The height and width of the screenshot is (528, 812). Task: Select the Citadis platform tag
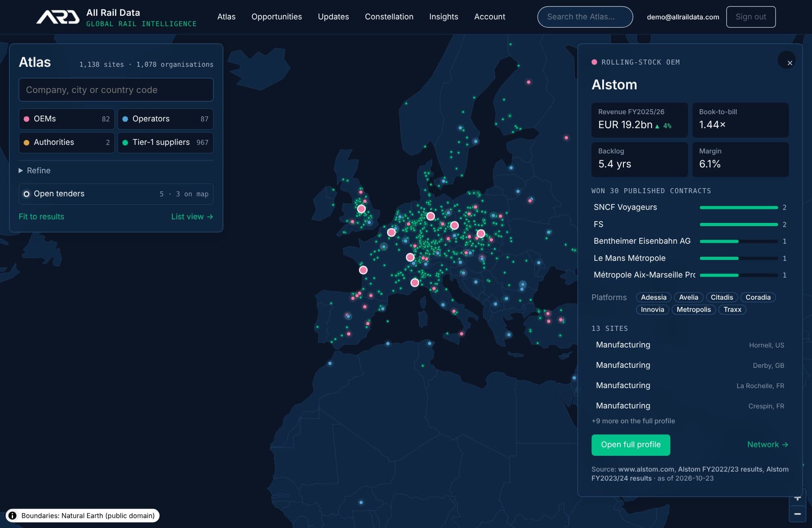722,297
